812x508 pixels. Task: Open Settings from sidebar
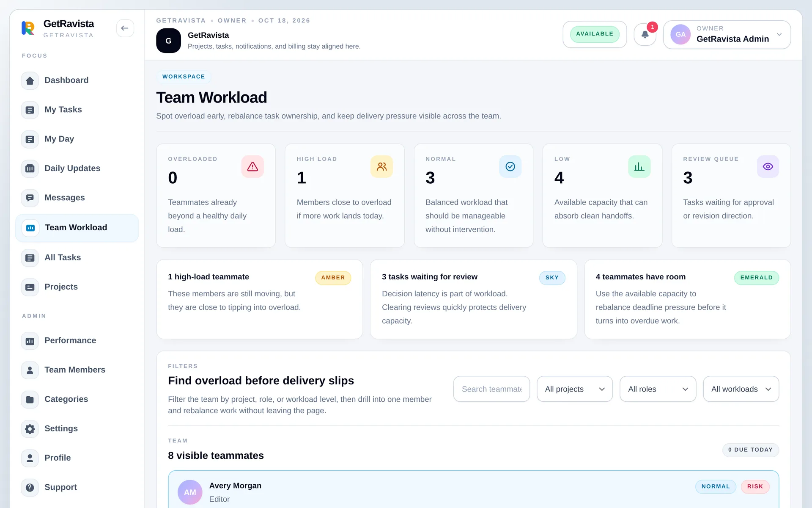[x=77, y=429]
